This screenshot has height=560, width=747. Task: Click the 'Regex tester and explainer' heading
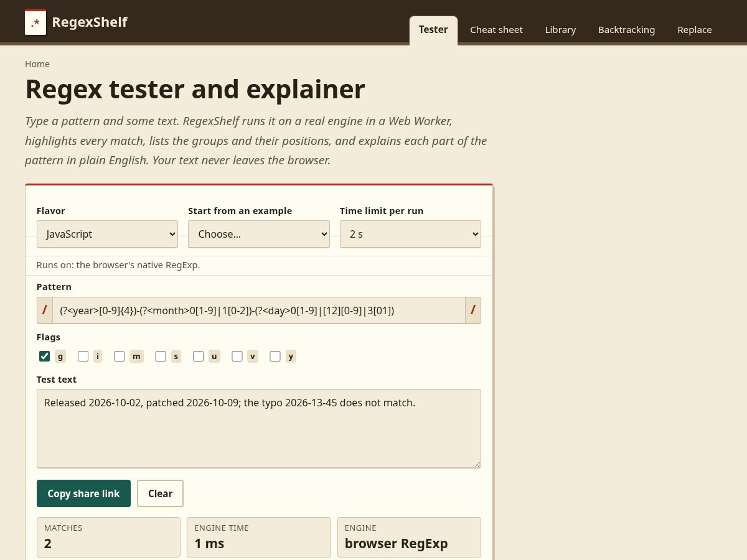[x=195, y=89]
